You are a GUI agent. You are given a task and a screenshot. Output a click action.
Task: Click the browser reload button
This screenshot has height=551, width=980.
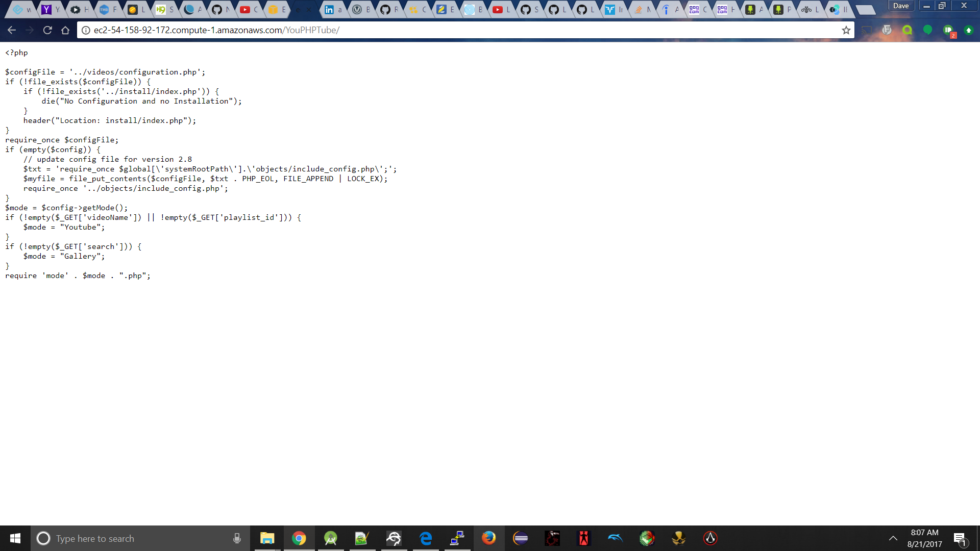47,30
